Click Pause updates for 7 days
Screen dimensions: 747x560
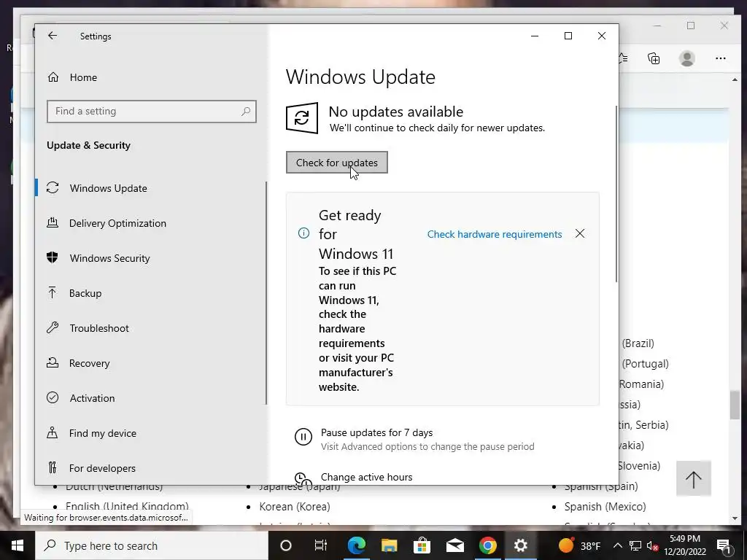click(377, 432)
